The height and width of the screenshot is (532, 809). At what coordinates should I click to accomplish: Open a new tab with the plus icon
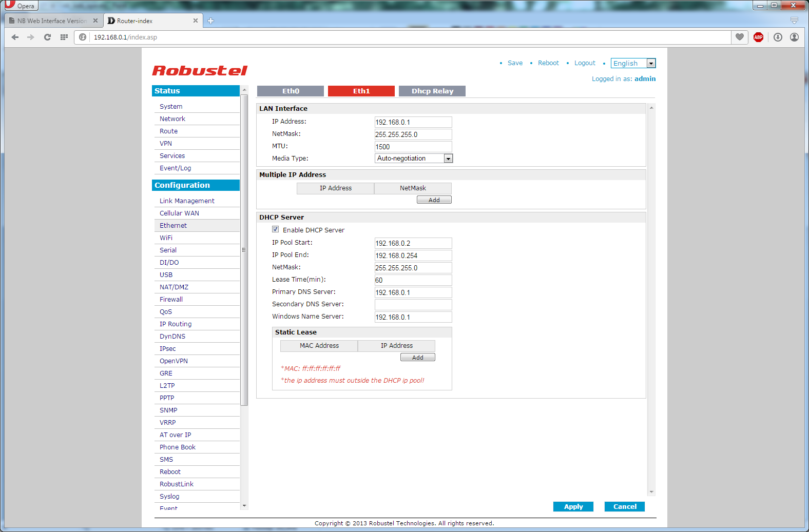click(210, 21)
